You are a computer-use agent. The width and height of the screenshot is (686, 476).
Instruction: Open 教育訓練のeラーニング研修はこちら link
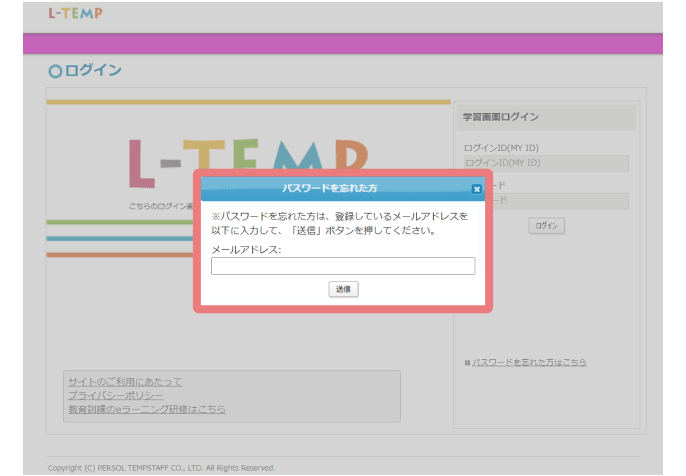pos(147,409)
